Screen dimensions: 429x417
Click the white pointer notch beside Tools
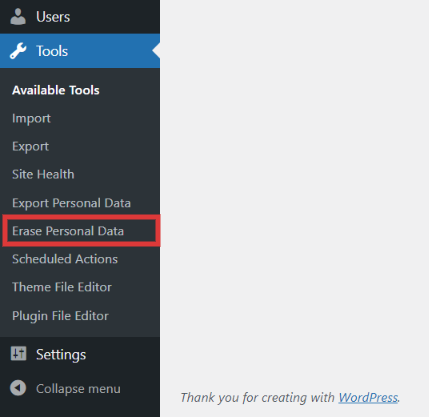156,51
